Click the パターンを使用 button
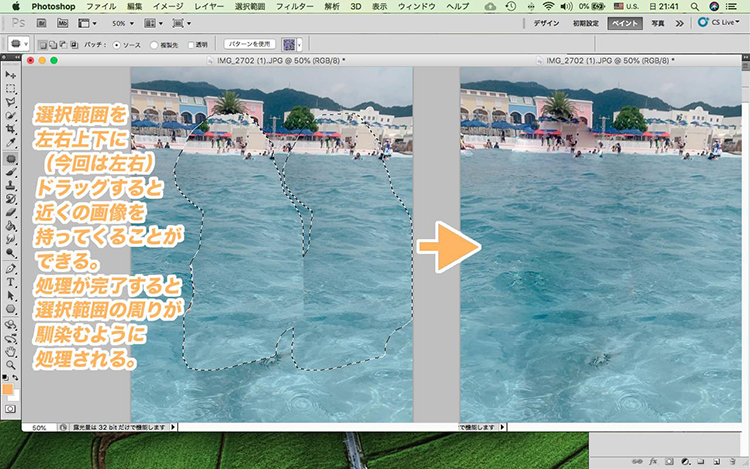 tap(250, 44)
